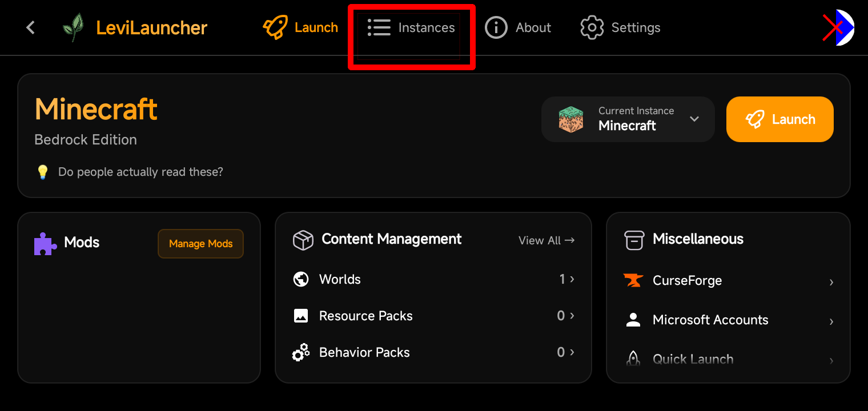Viewport: 868px width, 411px height.
Task: Click the purple puzzle Mods icon
Action: (x=46, y=243)
